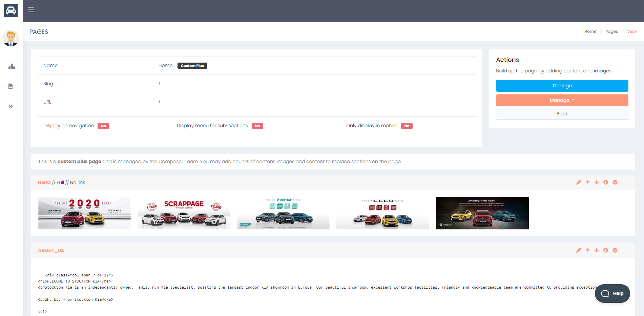
Task: Click the "Display menu for sub-sections" label
Action: coord(212,126)
